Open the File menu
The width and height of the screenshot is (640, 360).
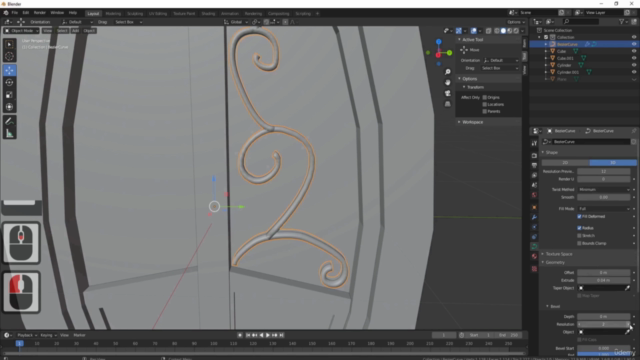15,13
